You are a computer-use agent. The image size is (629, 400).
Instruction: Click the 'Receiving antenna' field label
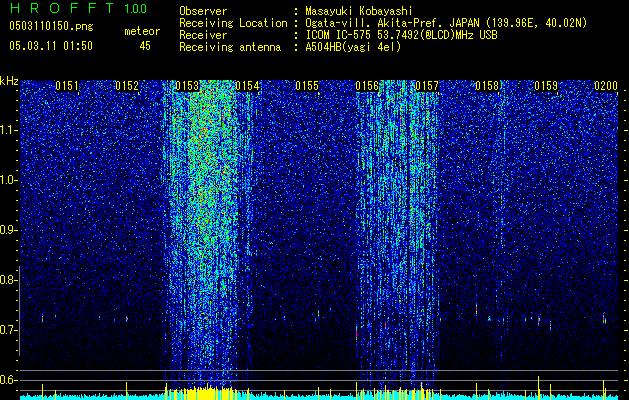pyautogui.click(x=230, y=47)
